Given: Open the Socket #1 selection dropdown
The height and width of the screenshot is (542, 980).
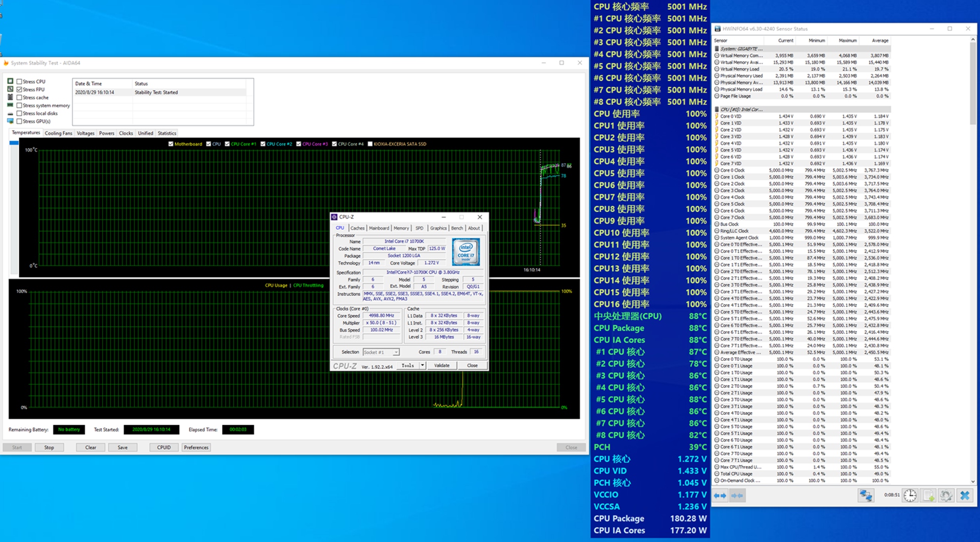Looking at the screenshot, I should point(396,352).
